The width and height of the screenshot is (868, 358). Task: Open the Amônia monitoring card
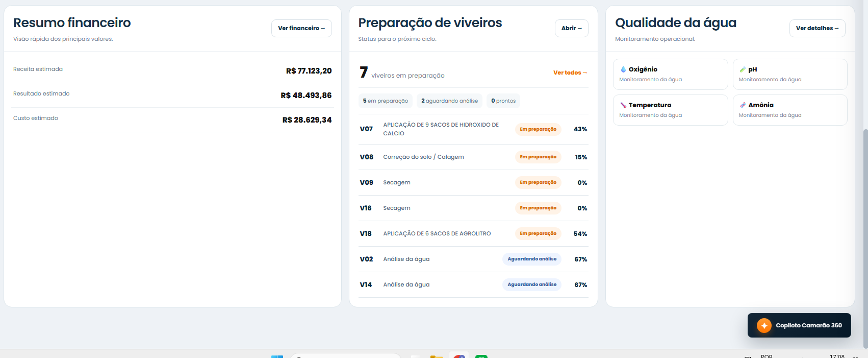(790, 110)
